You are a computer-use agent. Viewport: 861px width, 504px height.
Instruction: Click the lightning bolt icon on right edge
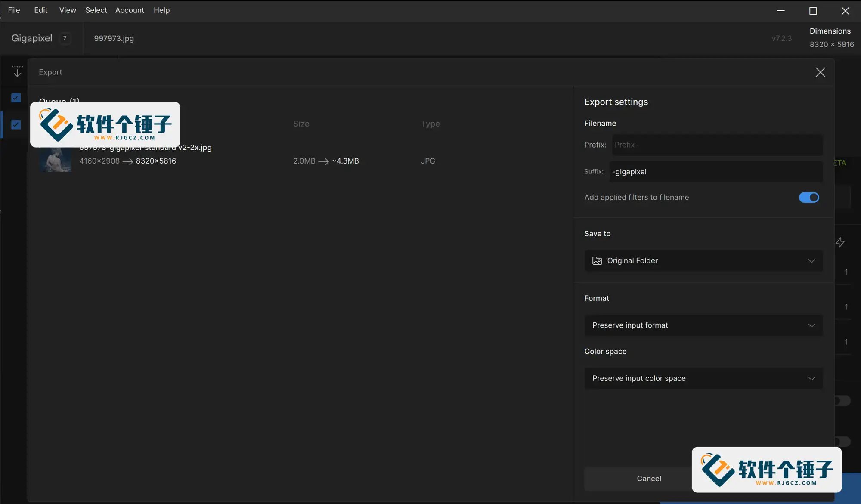pos(840,242)
